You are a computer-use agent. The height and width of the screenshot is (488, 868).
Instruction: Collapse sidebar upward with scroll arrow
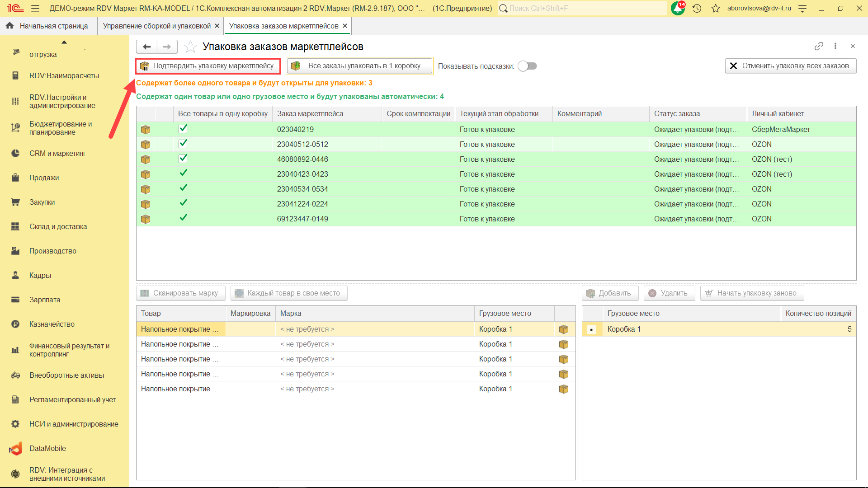coord(64,42)
